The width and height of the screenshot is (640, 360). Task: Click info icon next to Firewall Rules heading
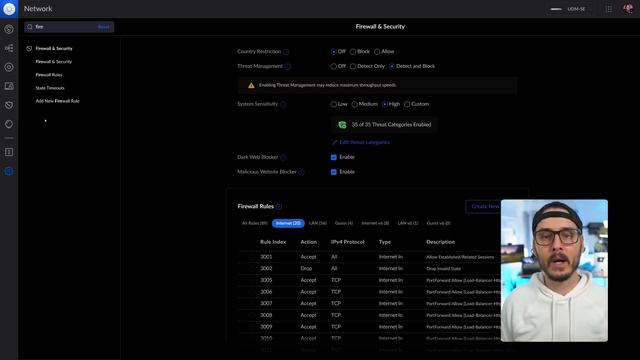[x=279, y=207]
